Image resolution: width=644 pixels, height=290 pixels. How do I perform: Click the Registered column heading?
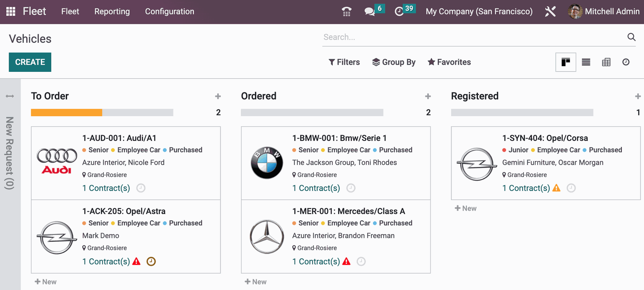(475, 96)
